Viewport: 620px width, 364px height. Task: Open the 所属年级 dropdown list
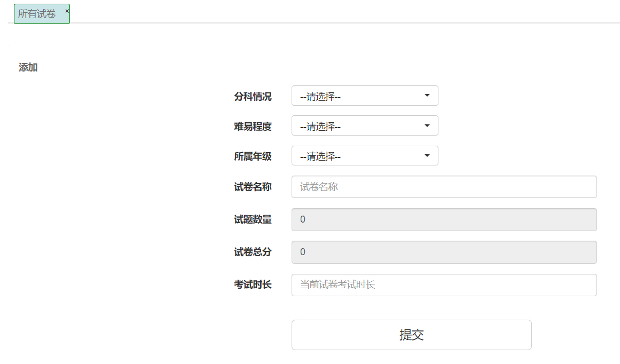click(x=365, y=155)
